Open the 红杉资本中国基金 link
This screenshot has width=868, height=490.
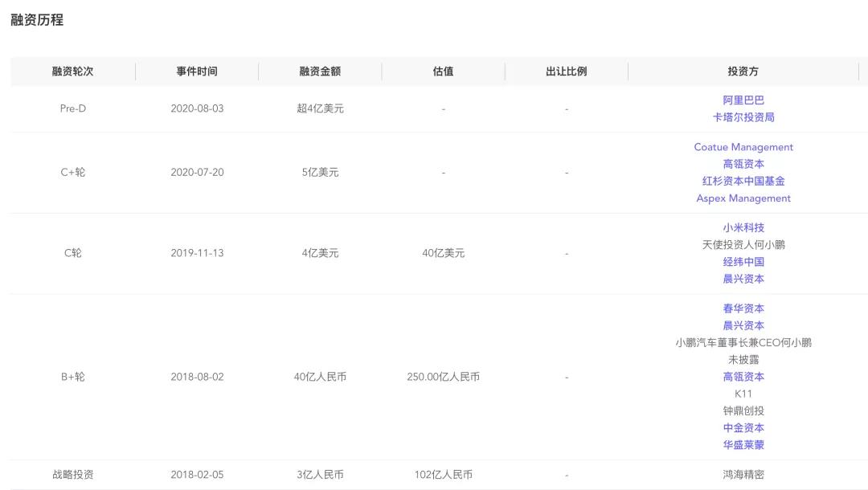click(743, 181)
